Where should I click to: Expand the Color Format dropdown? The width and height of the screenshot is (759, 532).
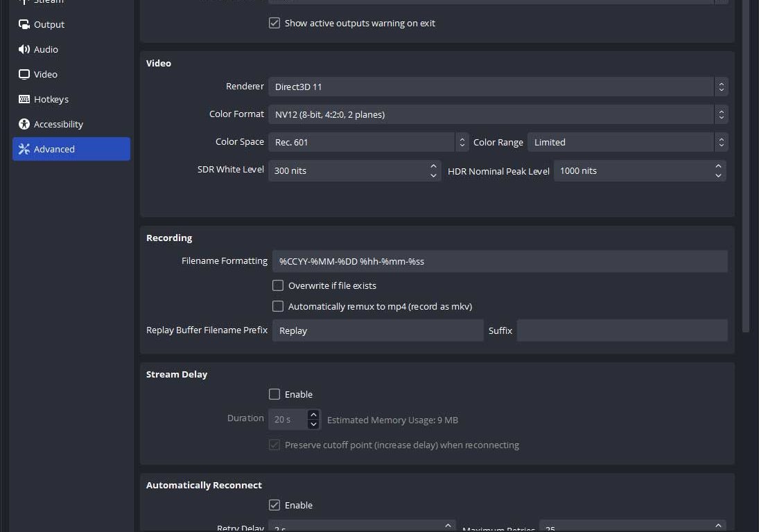click(497, 114)
